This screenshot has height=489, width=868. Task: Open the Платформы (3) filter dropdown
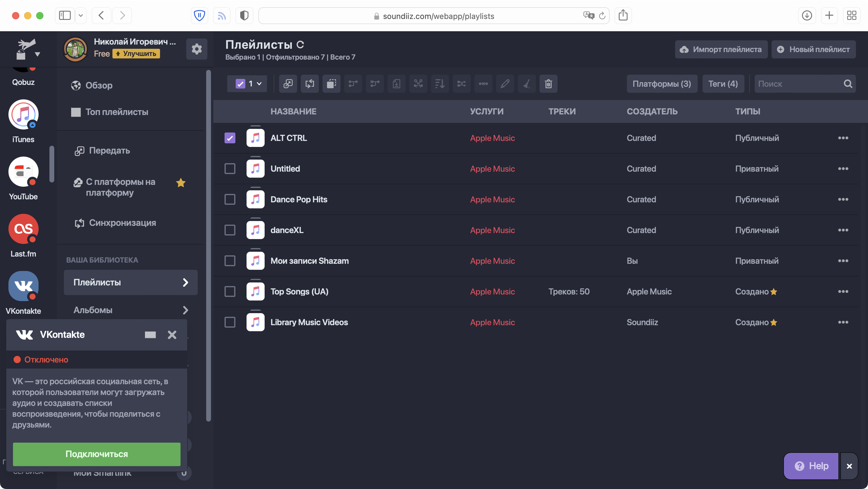coord(662,84)
